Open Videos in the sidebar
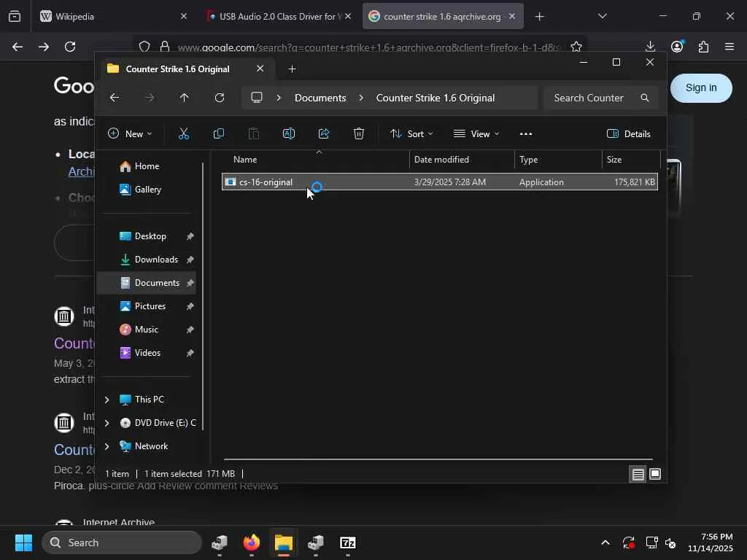Viewport: 747px width, 560px height. tap(147, 353)
